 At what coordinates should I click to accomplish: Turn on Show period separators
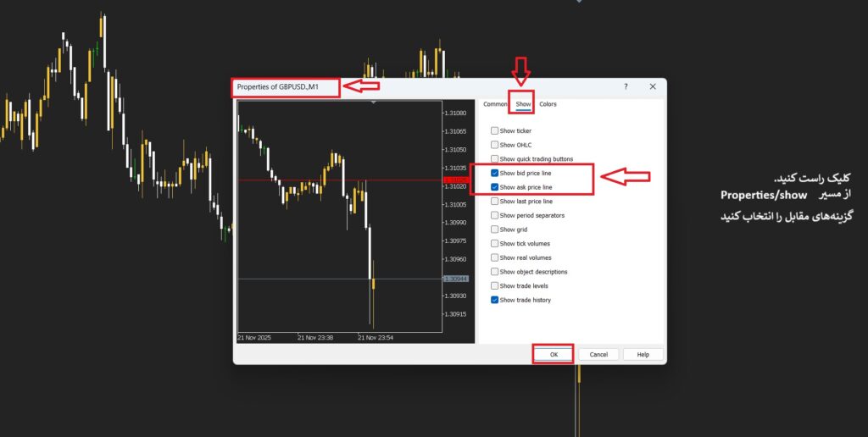[495, 215]
